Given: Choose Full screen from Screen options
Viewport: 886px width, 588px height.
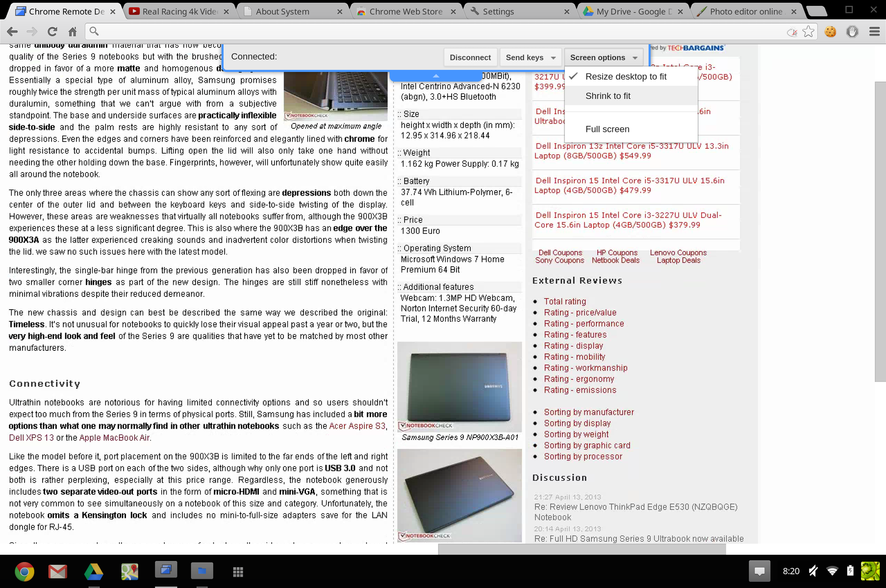Looking at the screenshot, I should [631, 129].
